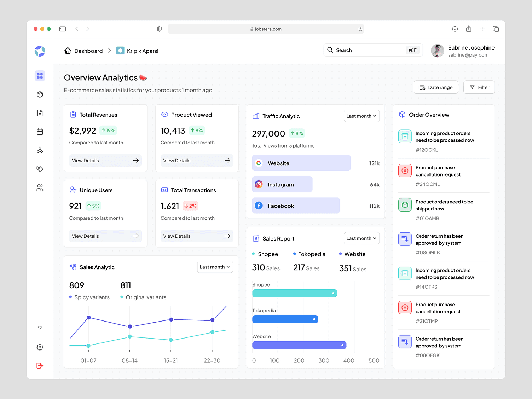Click the jobstera.com address bar

pyautogui.click(x=266, y=29)
